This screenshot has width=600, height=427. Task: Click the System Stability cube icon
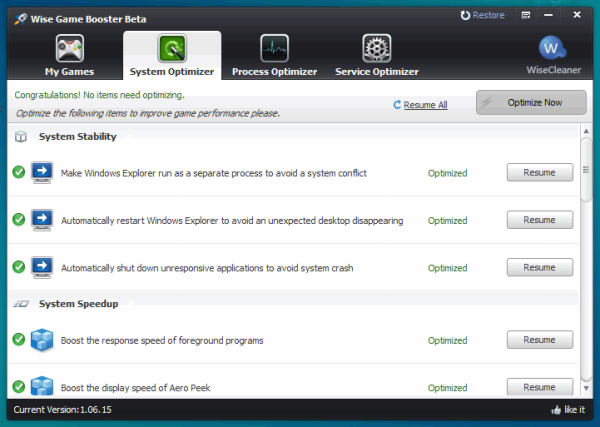click(21, 137)
